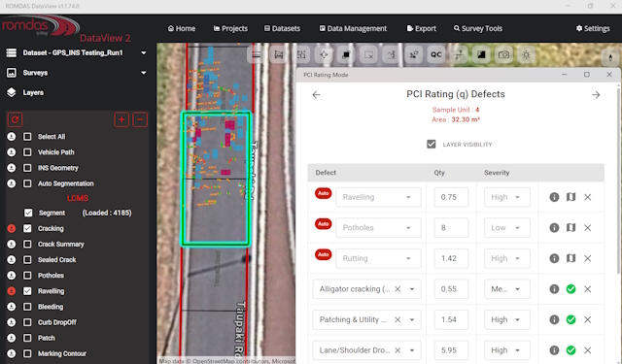Viewport: 622px width, 364px height.
Task: Click the red download icon beside Cracking
Action: pos(12,228)
